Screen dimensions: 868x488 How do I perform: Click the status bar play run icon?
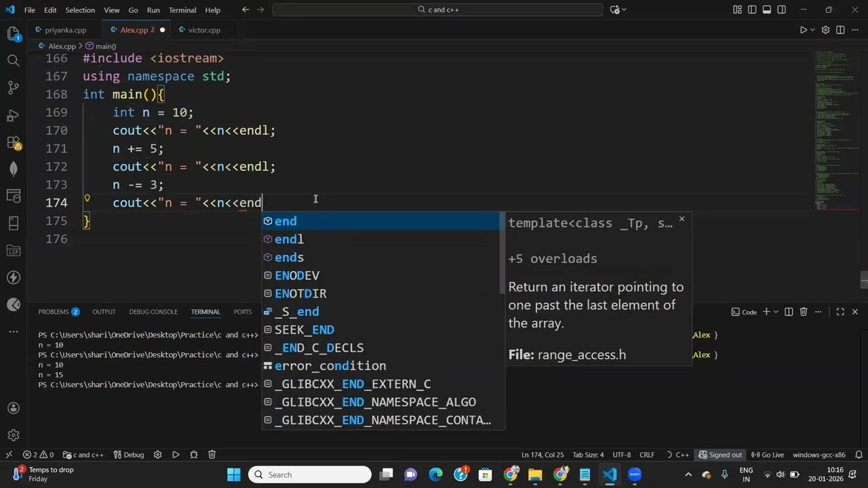(176, 455)
